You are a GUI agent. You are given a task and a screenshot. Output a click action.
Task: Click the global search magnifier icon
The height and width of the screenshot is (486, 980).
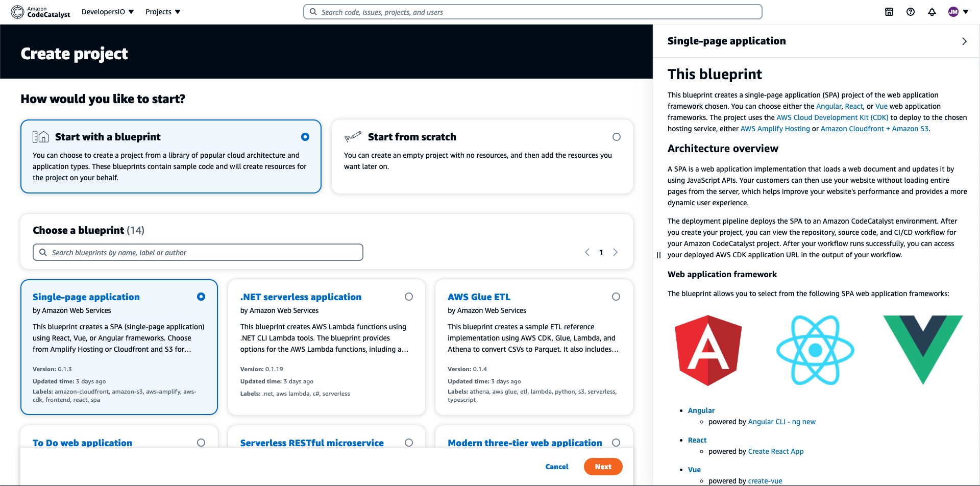click(313, 12)
